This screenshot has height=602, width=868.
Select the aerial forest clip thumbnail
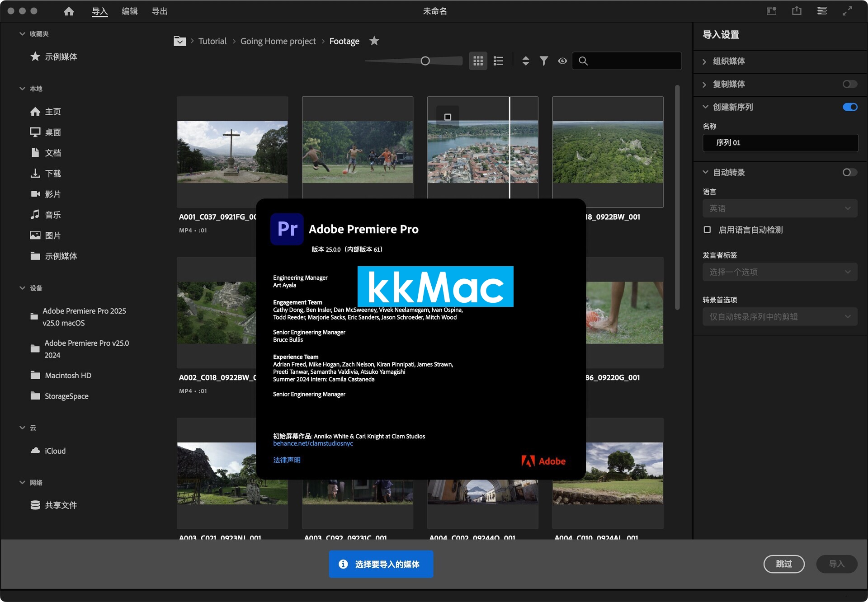[608, 152]
